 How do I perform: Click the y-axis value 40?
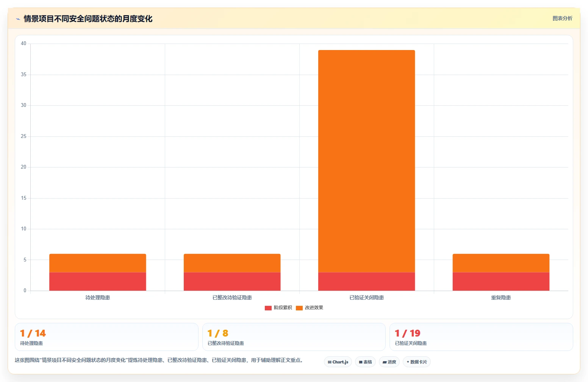[23, 44]
